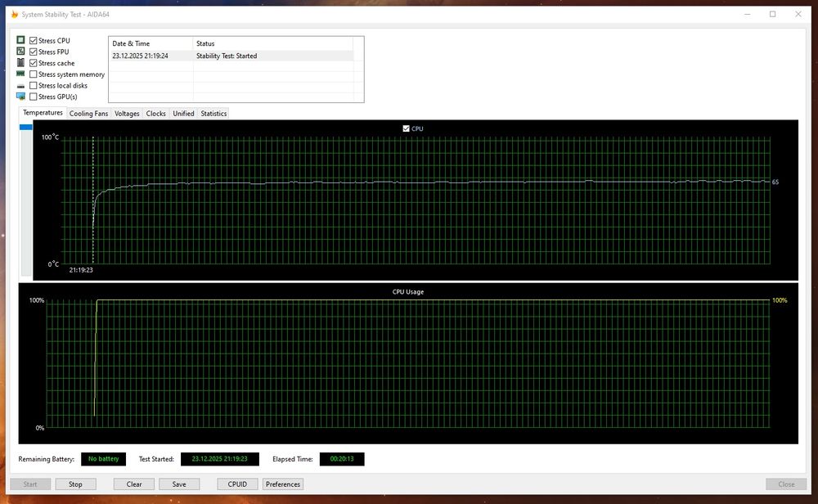Close the System Stability Test window
The image size is (818, 504).
click(x=798, y=14)
